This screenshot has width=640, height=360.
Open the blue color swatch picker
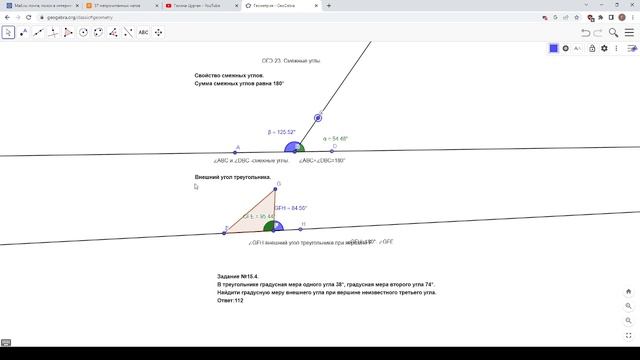pyautogui.click(x=553, y=49)
